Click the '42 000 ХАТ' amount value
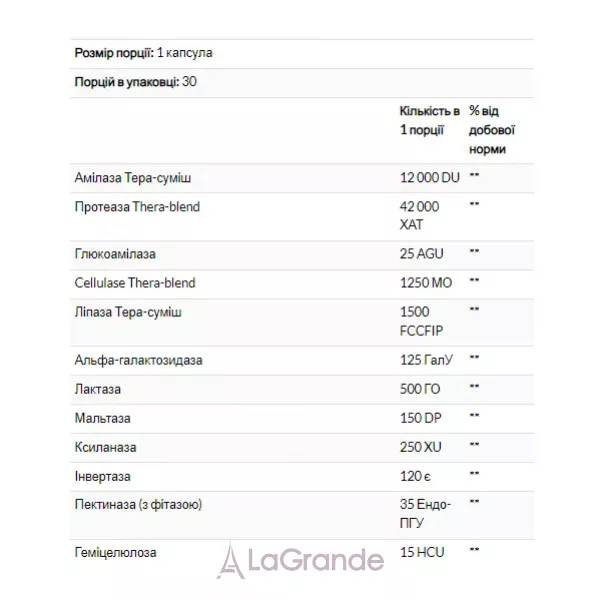 pyautogui.click(x=419, y=216)
